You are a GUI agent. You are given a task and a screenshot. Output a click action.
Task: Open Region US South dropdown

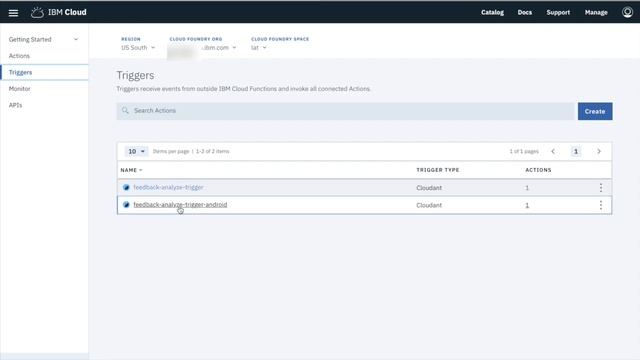[x=138, y=48]
